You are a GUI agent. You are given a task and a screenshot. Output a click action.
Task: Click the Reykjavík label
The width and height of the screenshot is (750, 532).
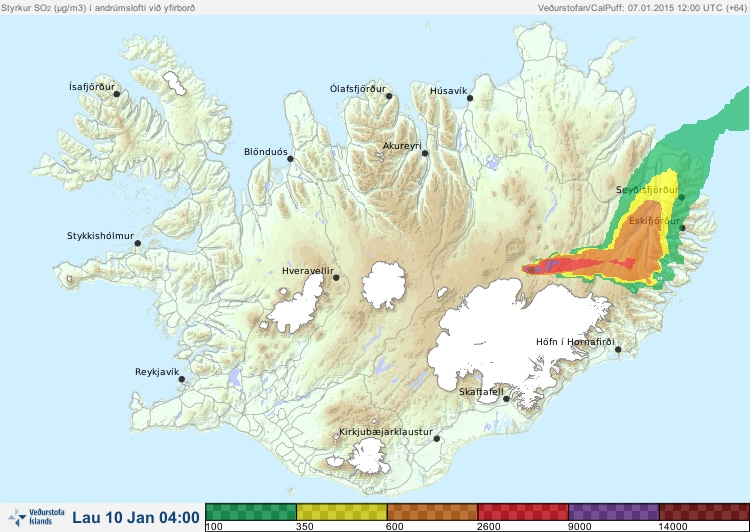coord(157,372)
